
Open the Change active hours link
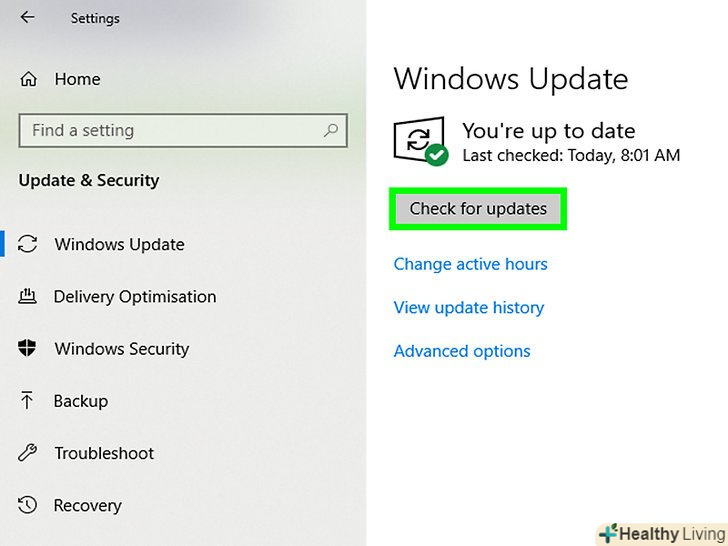pyautogui.click(x=470, y=264)
